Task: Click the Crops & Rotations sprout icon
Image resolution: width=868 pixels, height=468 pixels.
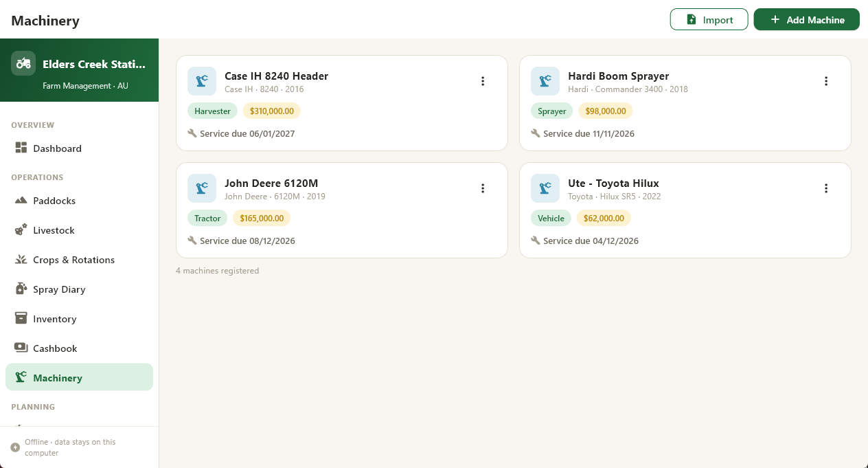Action: (21, 259)
